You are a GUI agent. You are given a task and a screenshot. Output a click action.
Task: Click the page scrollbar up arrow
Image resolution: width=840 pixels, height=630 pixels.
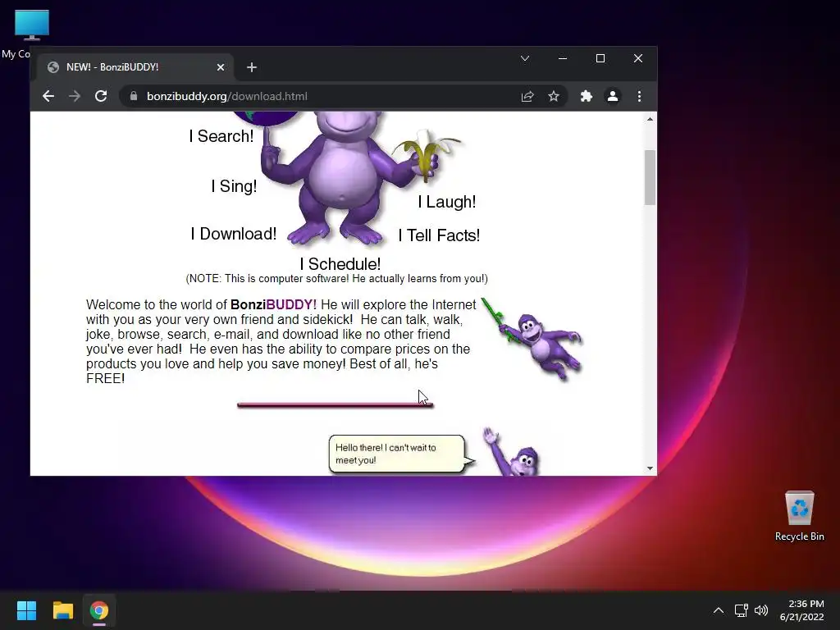click(x=650, y=119)
